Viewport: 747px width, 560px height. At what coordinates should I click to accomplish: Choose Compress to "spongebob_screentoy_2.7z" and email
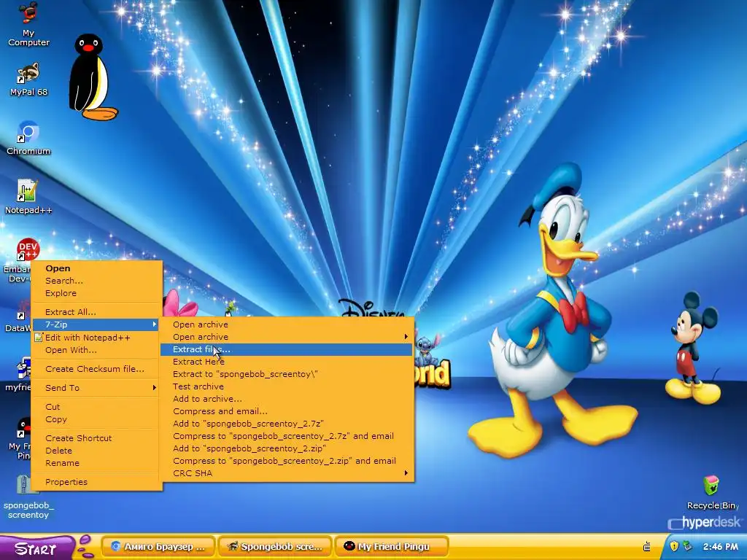[286, 436]
